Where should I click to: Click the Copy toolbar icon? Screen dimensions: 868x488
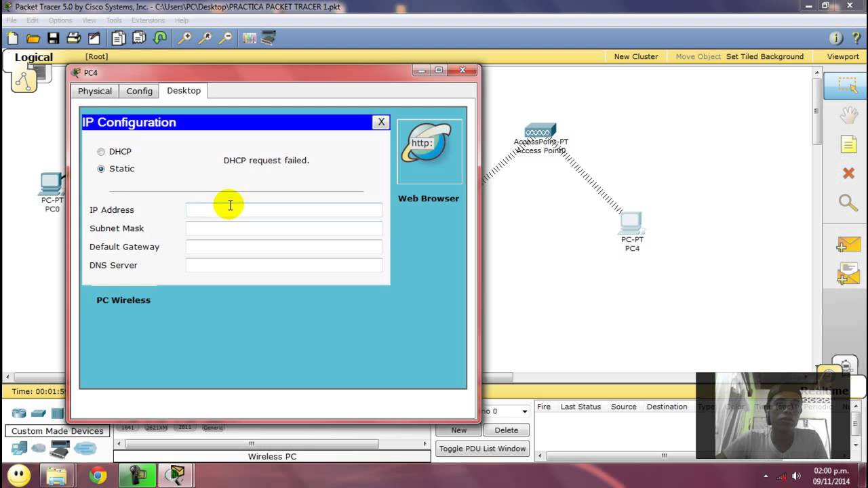click(119, 39)
